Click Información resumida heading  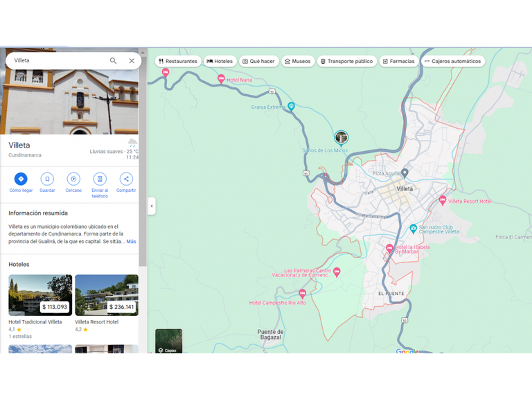[38, 213]
